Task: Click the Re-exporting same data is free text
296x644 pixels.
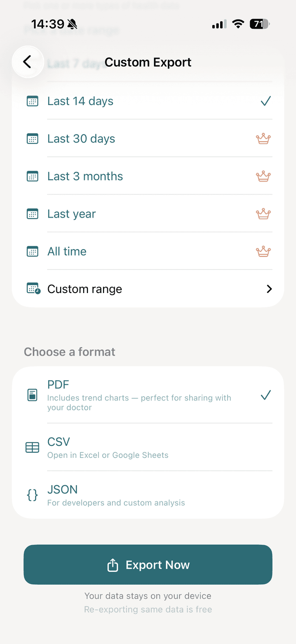Action: click(148, 609)
